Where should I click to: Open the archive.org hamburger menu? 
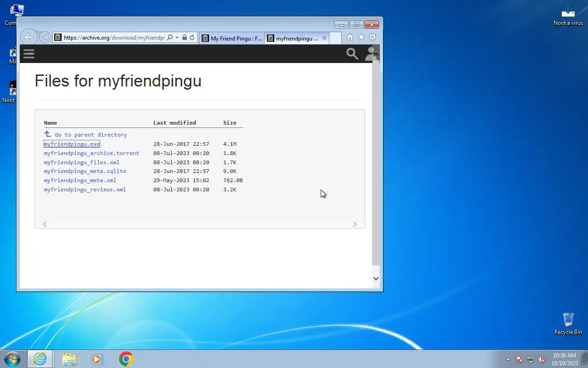pyautogui.click(x=29, y=54)
